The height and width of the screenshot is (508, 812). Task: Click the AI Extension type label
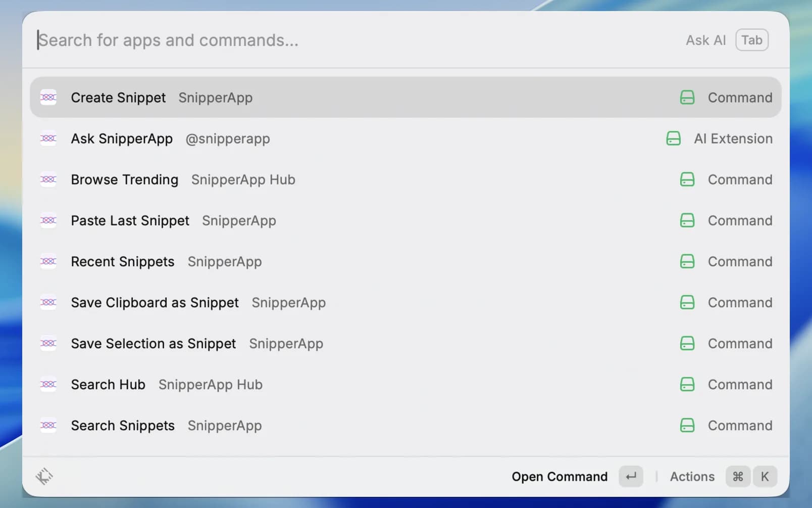pyautogui.click(x=733, y=138)
